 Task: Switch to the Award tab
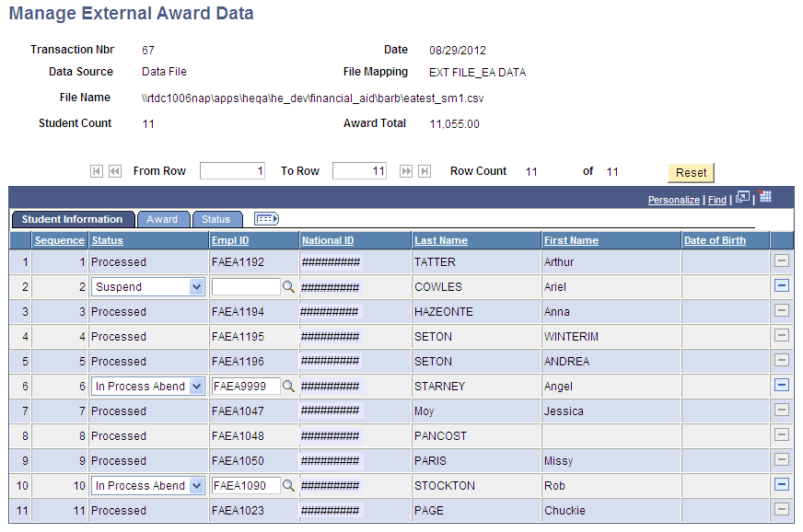(163, 219)
